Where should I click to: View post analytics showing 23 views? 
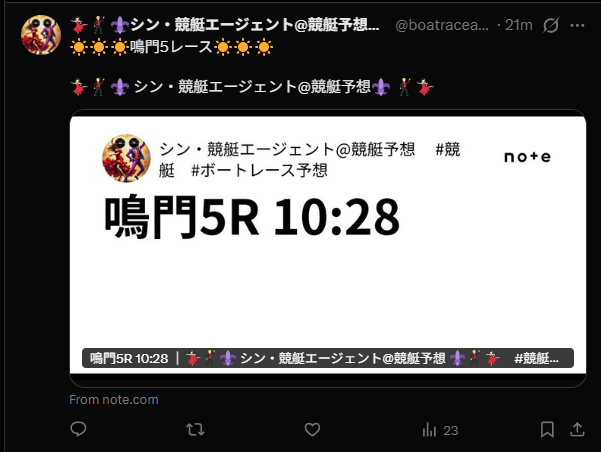(440, 430)
